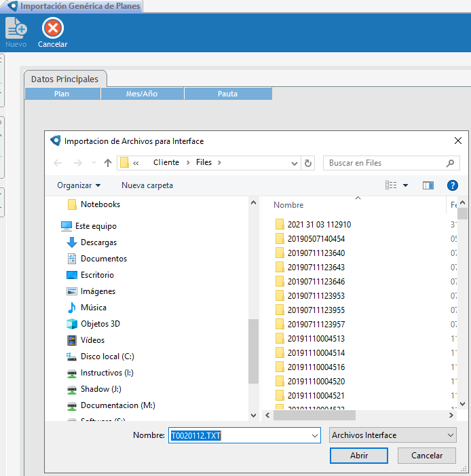Click the search magnifier icon

[450, 163]
